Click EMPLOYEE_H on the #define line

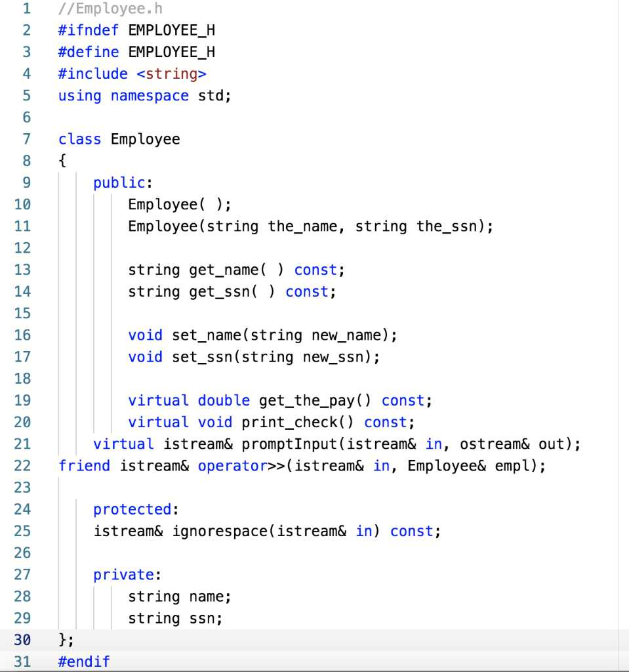[x=171, y=52]
